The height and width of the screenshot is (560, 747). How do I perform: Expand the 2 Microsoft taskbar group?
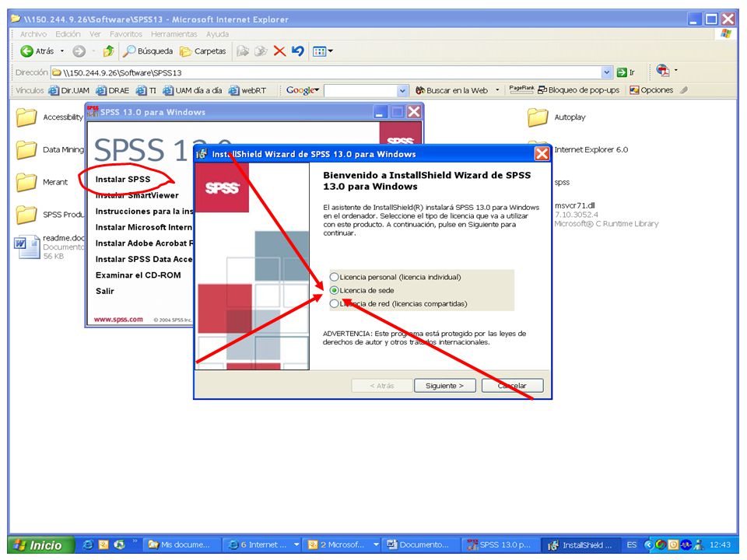376,544
